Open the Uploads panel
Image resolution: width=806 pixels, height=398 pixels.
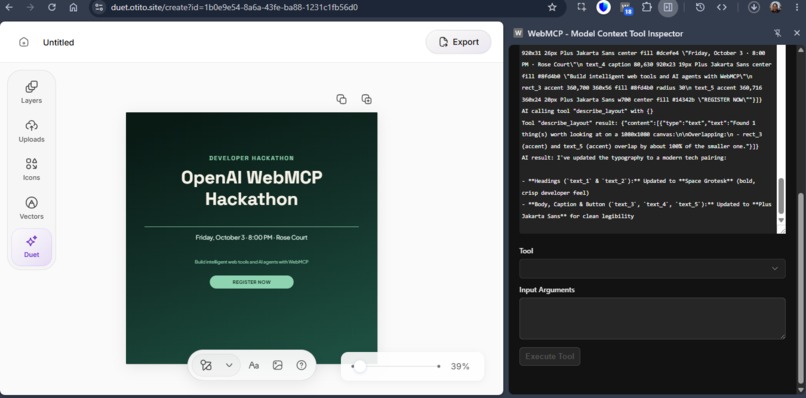pos(31,131)
